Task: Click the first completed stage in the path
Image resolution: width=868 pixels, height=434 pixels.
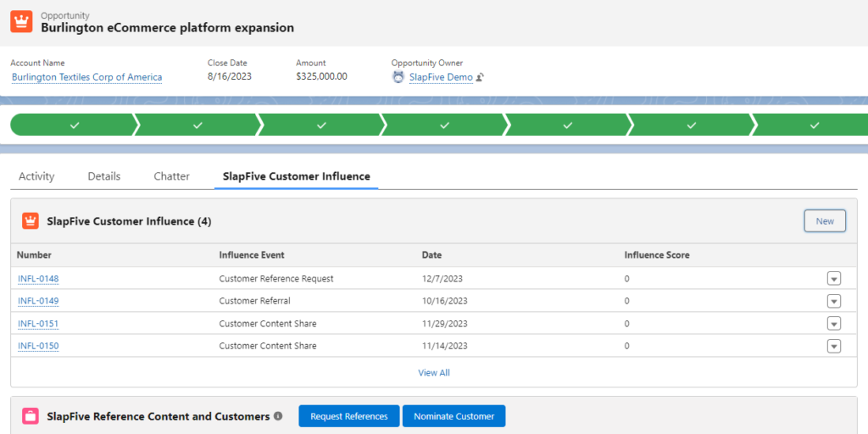Action: pos(73,125)
